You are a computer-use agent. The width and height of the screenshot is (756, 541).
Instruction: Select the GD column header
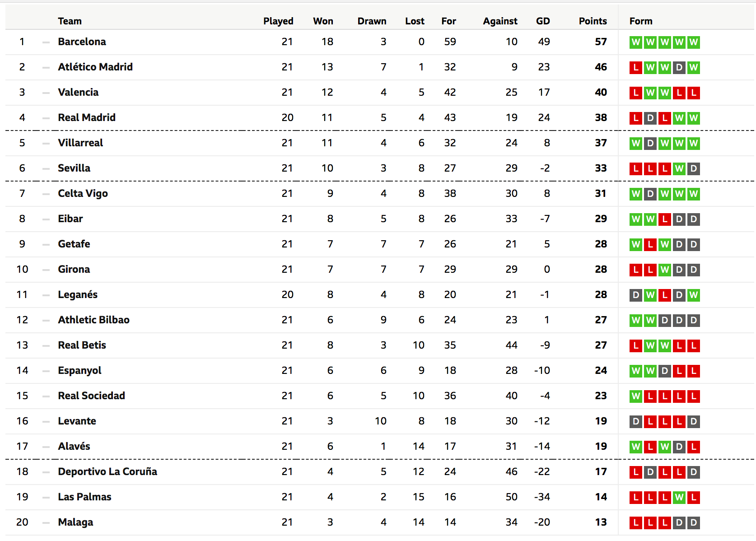pos(543,21)
